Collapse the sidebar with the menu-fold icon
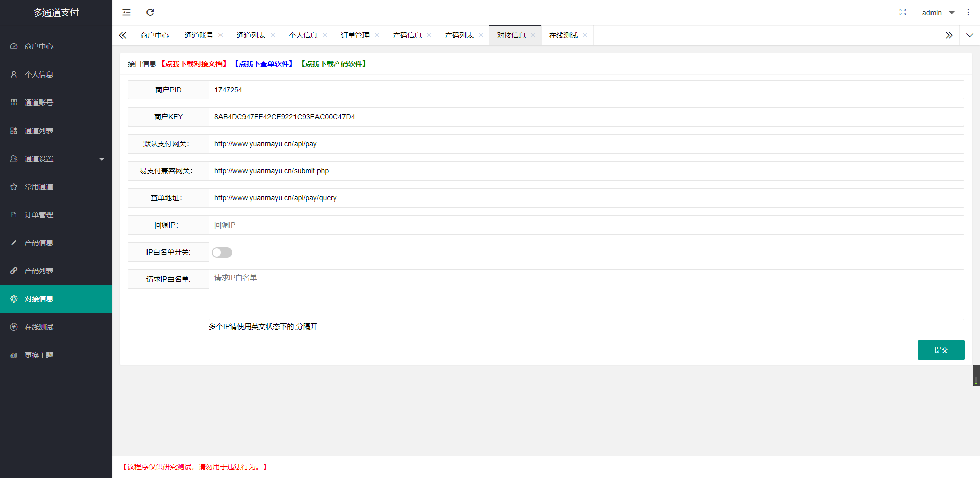The image size is (980, 478). (127, 12)
